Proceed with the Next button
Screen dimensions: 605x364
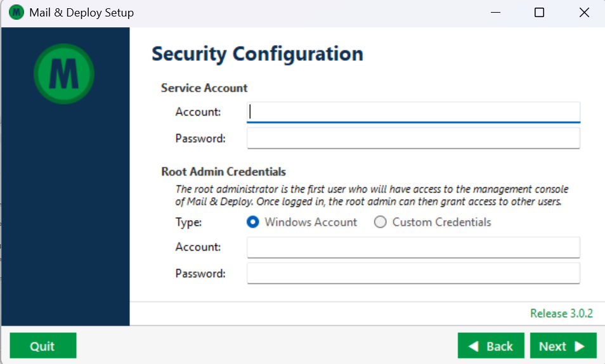[x=563, y=346]
